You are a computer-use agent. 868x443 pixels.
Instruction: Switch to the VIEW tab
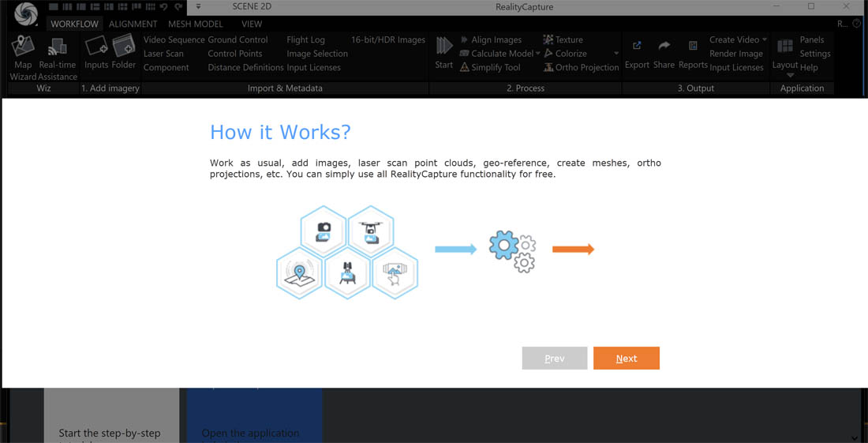252,24
